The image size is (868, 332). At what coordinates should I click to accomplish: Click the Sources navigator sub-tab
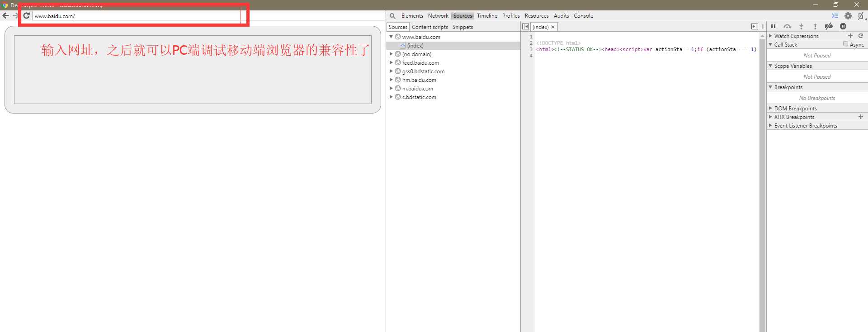(x=398, y=27)
